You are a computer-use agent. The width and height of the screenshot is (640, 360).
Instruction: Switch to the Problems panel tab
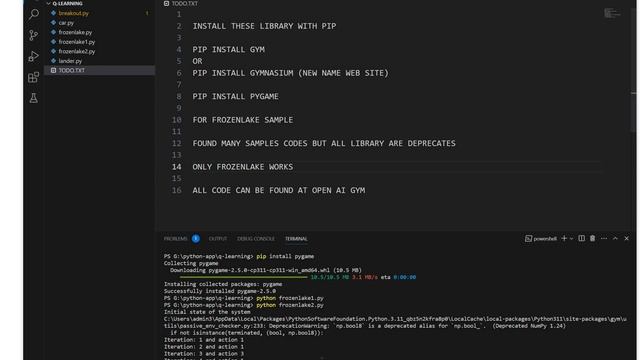tap(176, 239)
